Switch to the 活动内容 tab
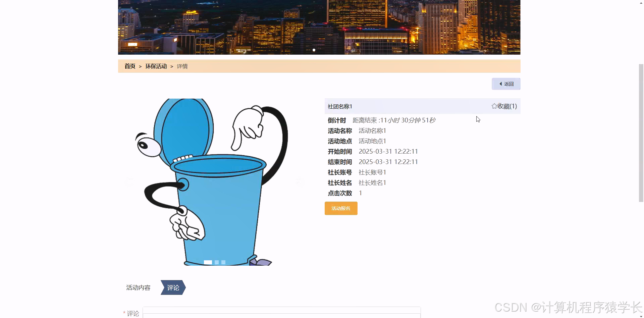Image resolution: width=644 pixels, height=318 pixels. [138, 287]
